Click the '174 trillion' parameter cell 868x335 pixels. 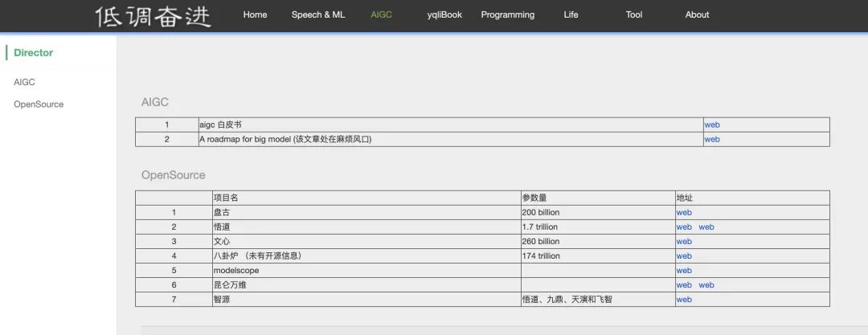598,255
